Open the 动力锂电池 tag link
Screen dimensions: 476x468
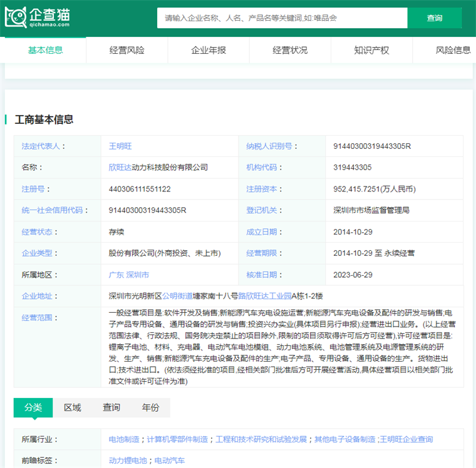[x=128, y=460]
